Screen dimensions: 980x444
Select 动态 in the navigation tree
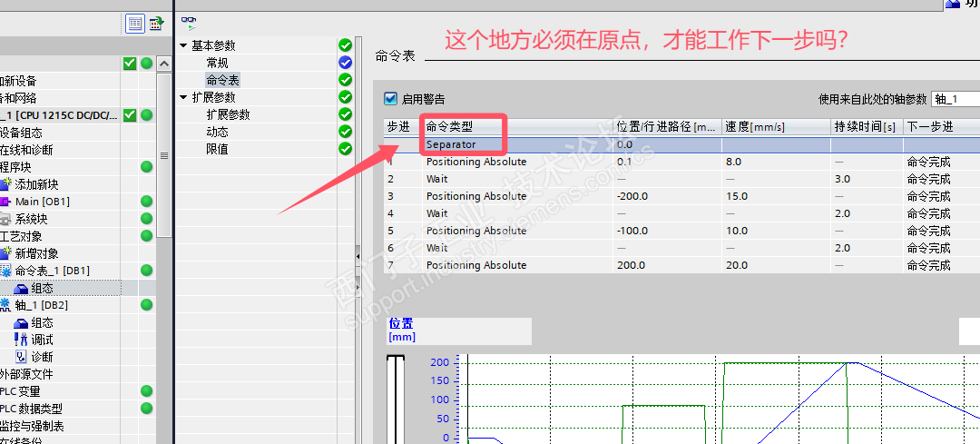[218, 132]
